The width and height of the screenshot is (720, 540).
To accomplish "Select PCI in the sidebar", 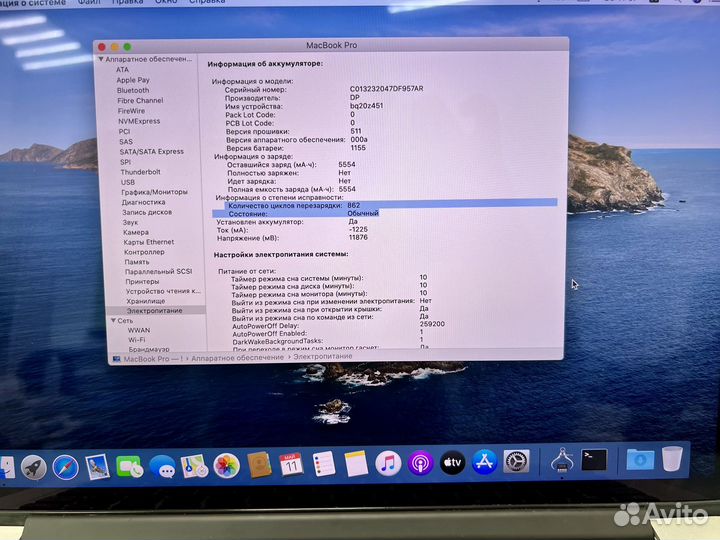I will [124, 132].
